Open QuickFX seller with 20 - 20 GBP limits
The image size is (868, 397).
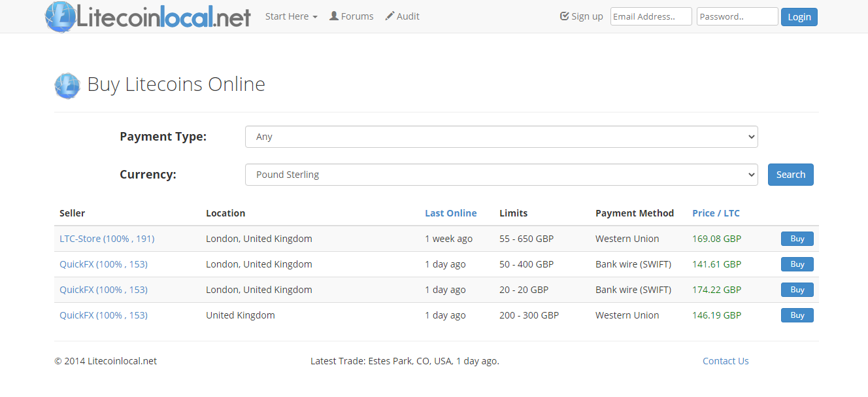click(x=103, y=290)
